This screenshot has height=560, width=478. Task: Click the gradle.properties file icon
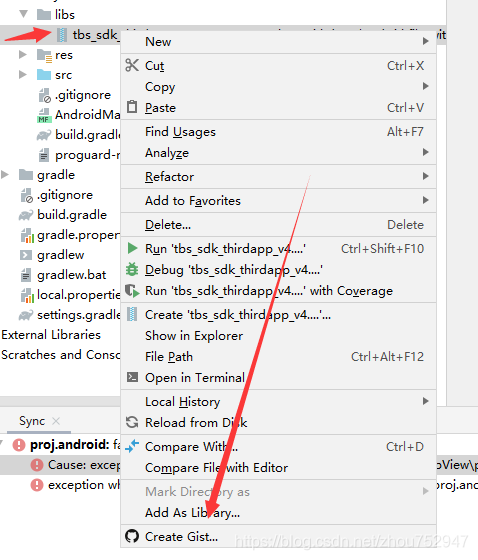27,235
